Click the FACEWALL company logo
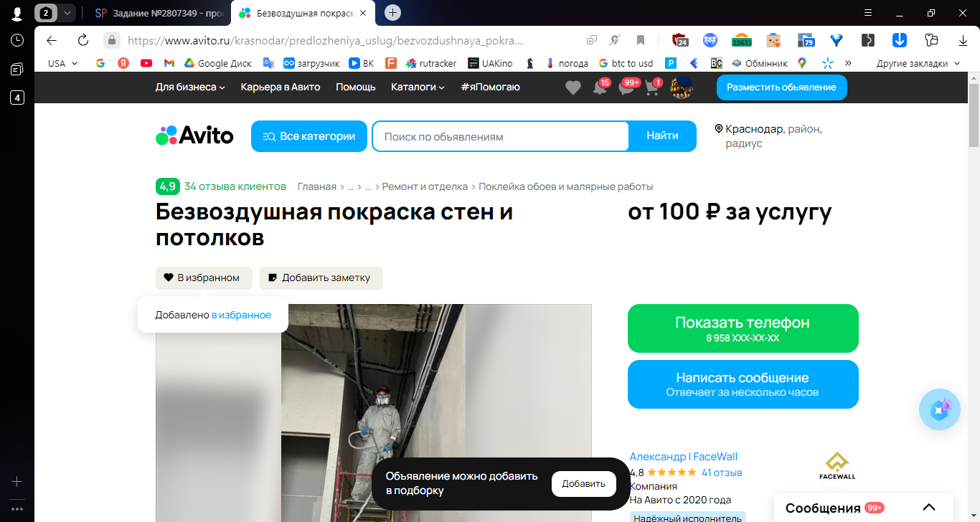This screenshot has width=980, height=522. coord(837,466)
